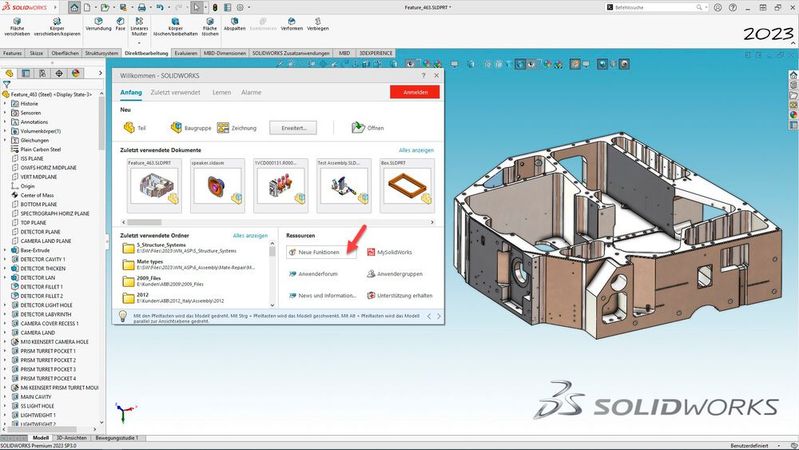Open the Zuletzt verwendet tab in Willkommen dialog

[x=175, y=92]
